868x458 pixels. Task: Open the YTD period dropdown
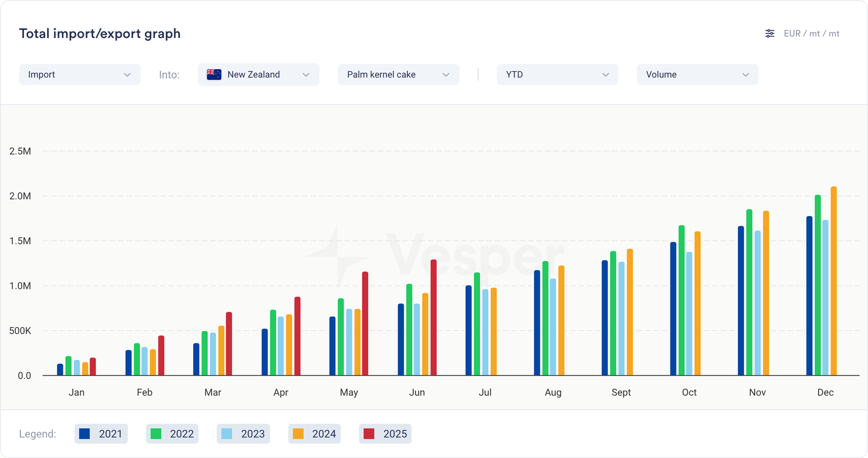(x=557, y=75)
